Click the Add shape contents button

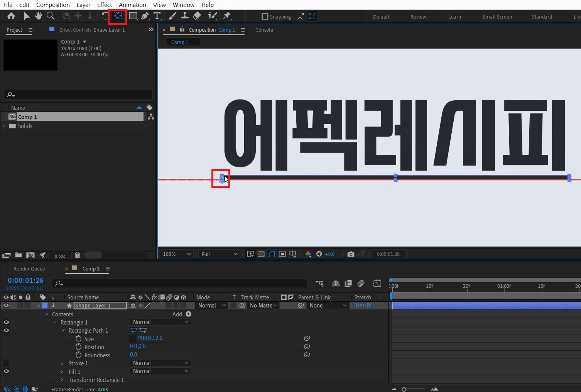(x=188, y=314)
